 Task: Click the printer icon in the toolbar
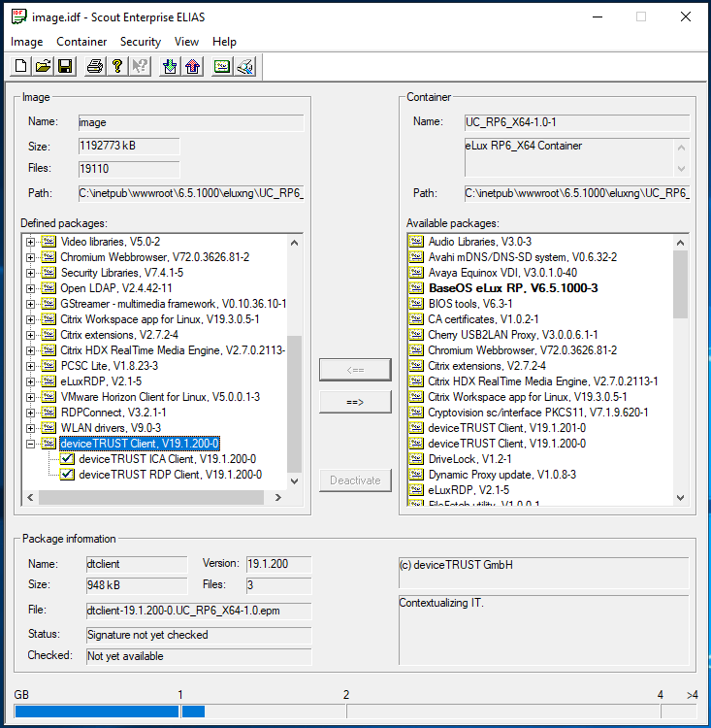coord(95,66)
